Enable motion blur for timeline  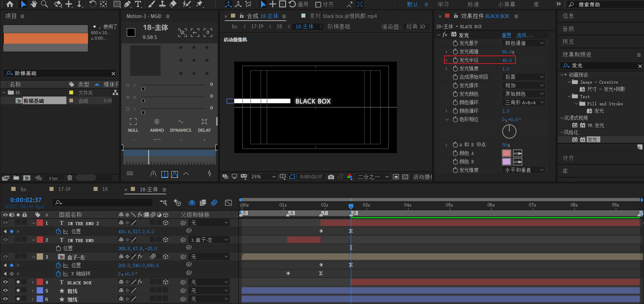214,203
